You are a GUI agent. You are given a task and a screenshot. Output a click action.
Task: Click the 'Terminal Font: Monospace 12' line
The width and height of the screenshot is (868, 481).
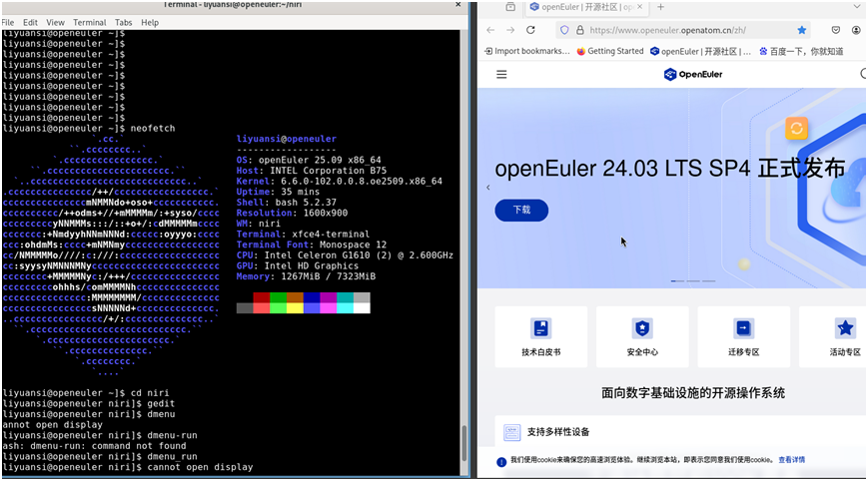pos(311,244)
